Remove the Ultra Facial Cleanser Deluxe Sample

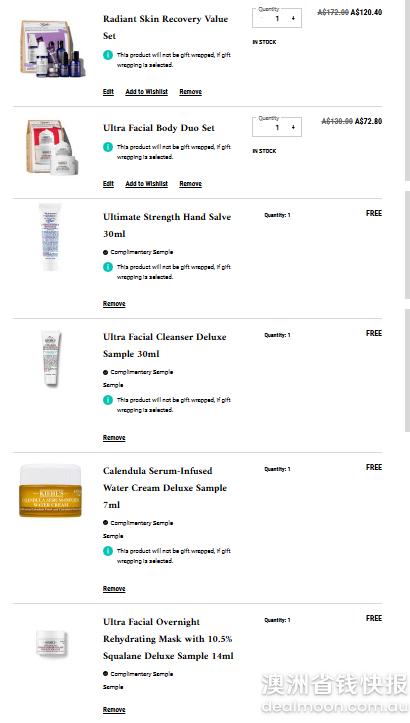pos(114,437)
